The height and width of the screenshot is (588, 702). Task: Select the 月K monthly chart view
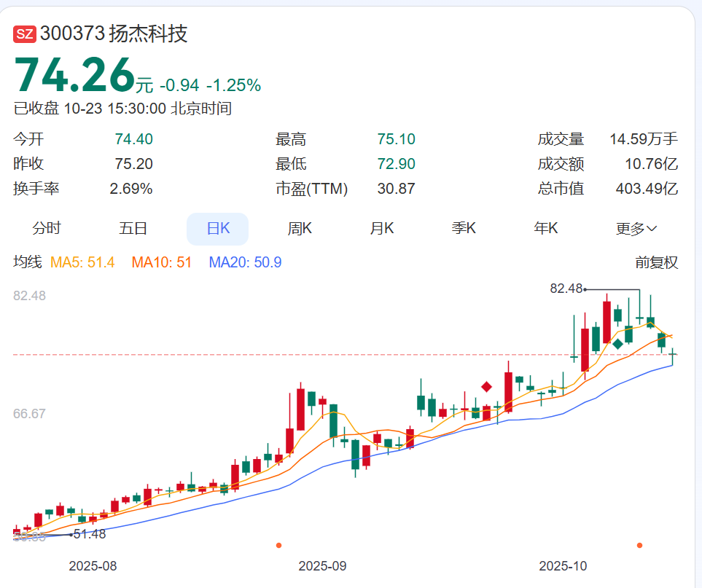tap(382, 228)
